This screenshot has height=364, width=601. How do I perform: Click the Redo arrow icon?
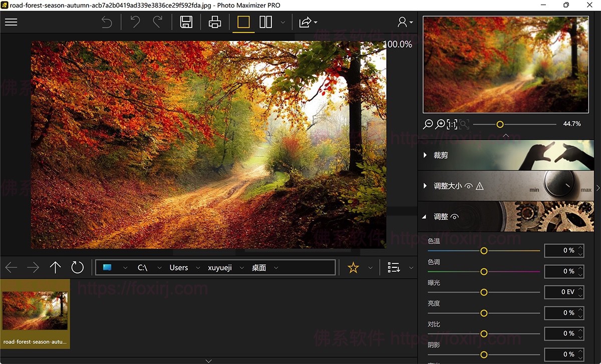[158, 22]
